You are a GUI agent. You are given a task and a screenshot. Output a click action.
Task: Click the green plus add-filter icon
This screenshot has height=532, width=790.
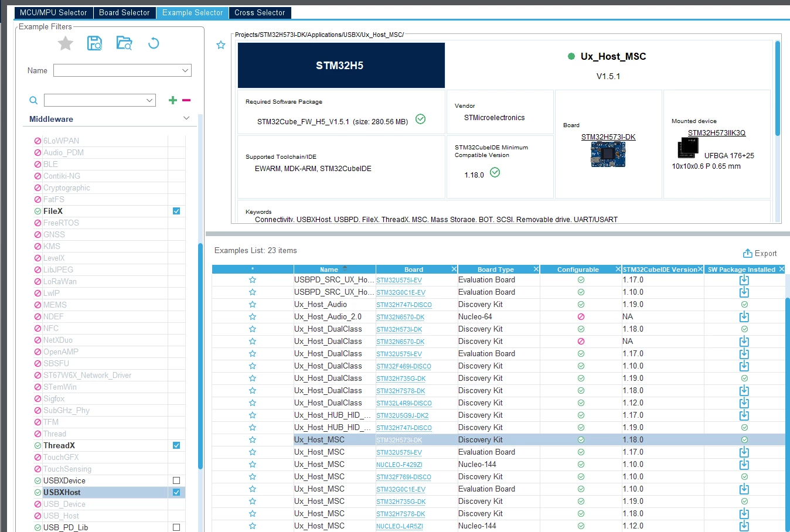pyautogui.click(x=173, y=100)
